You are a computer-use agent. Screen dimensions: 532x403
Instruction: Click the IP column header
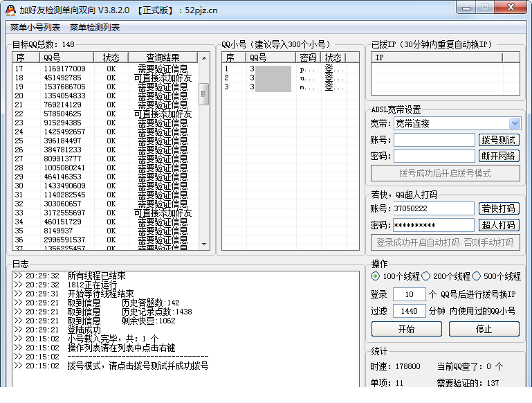[x=437, y=57]
